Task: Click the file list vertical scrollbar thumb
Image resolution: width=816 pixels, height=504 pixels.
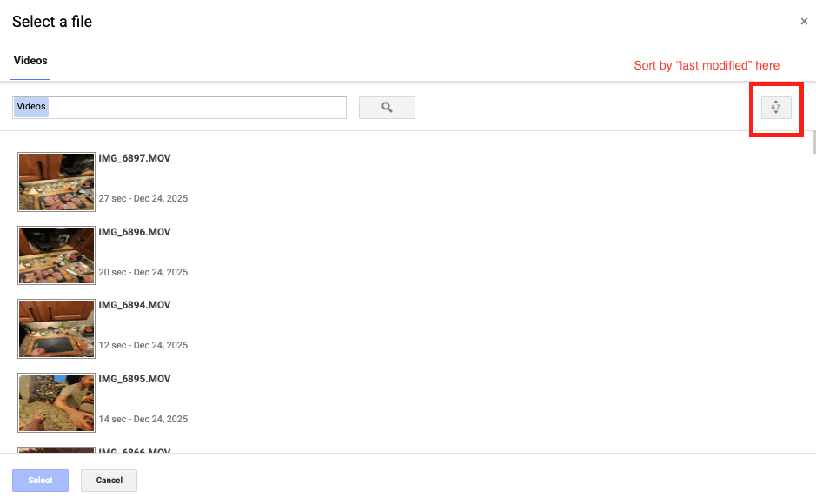Action: point(814,143)
